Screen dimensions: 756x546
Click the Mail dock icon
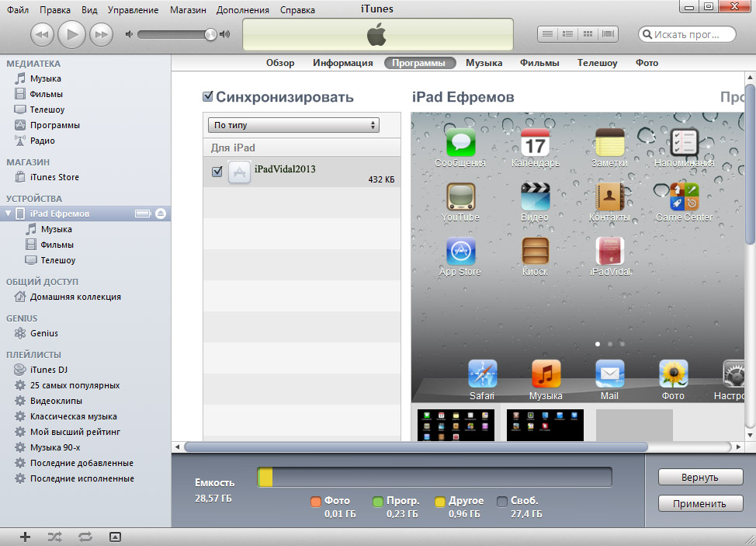click(610, 374)
